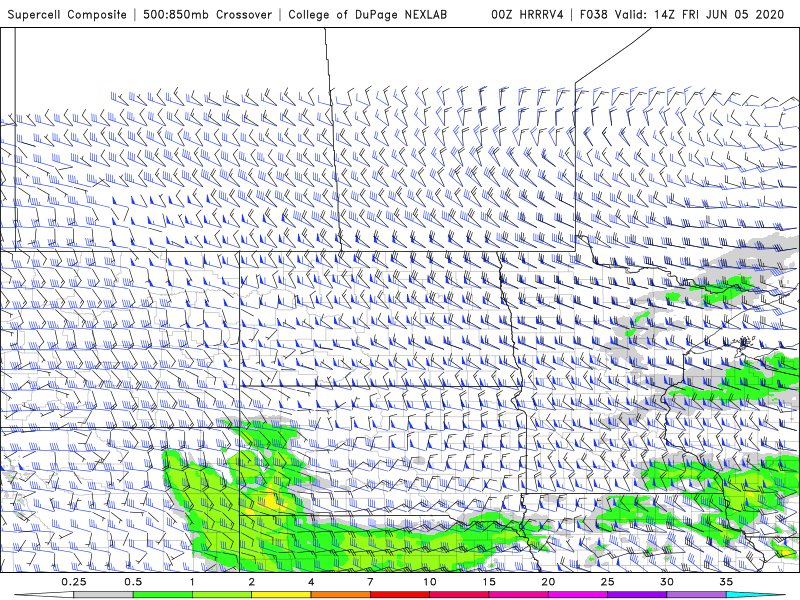Click the '00Z HRRRV4' model run label
The width and height of the screenshot is (800, 600).
(527, 14)
